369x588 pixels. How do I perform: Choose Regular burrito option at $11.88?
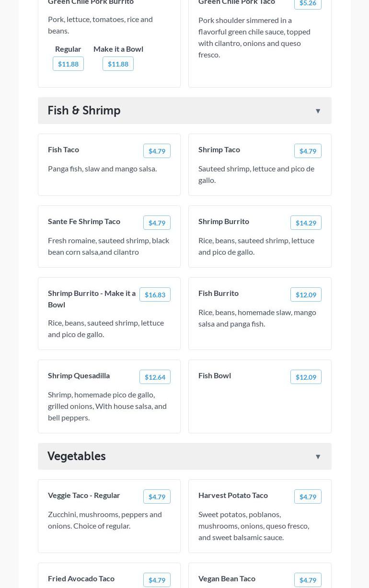pos(68,64)
